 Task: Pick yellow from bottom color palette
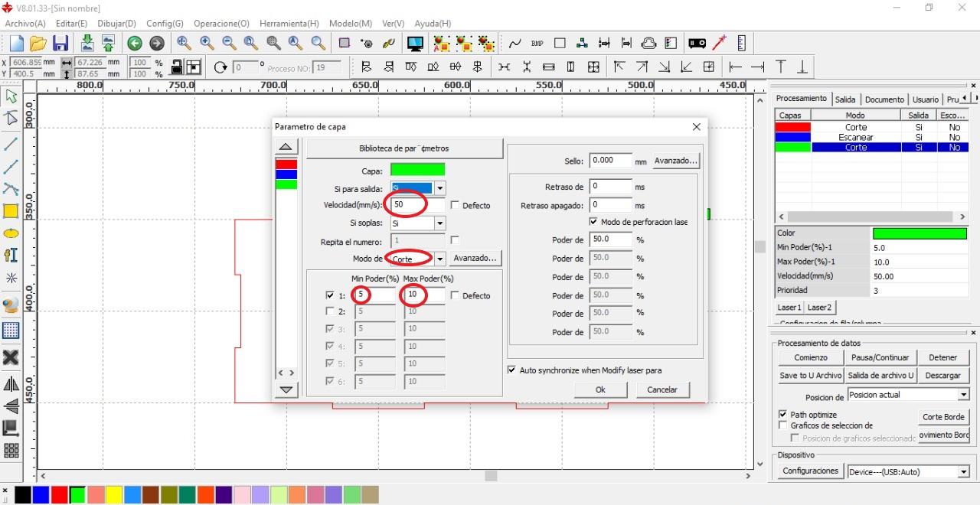[x=114, y=495]
